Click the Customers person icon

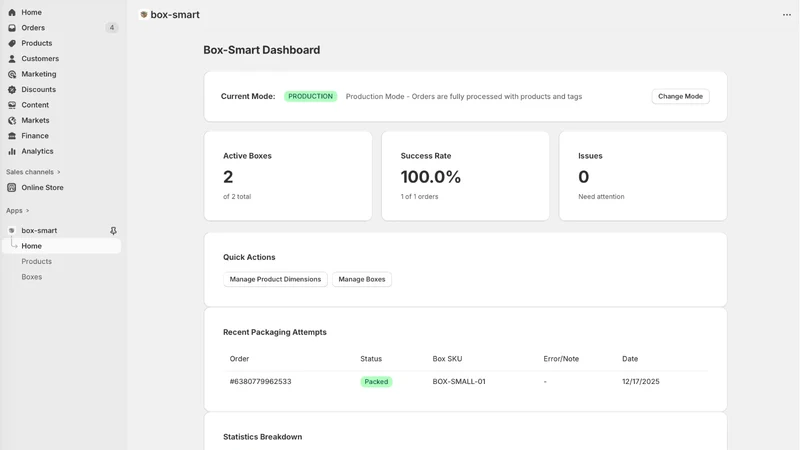coord(12,59)
